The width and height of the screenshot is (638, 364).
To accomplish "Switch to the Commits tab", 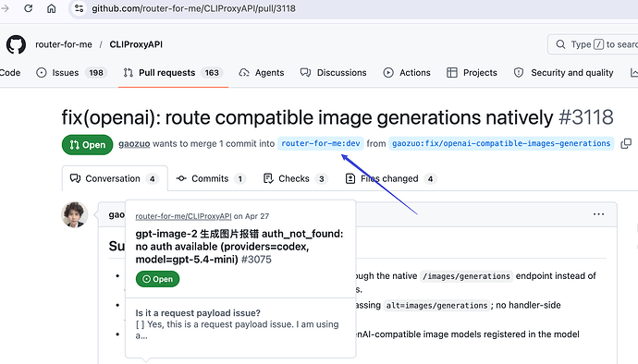I will click(x=211, y=178).
